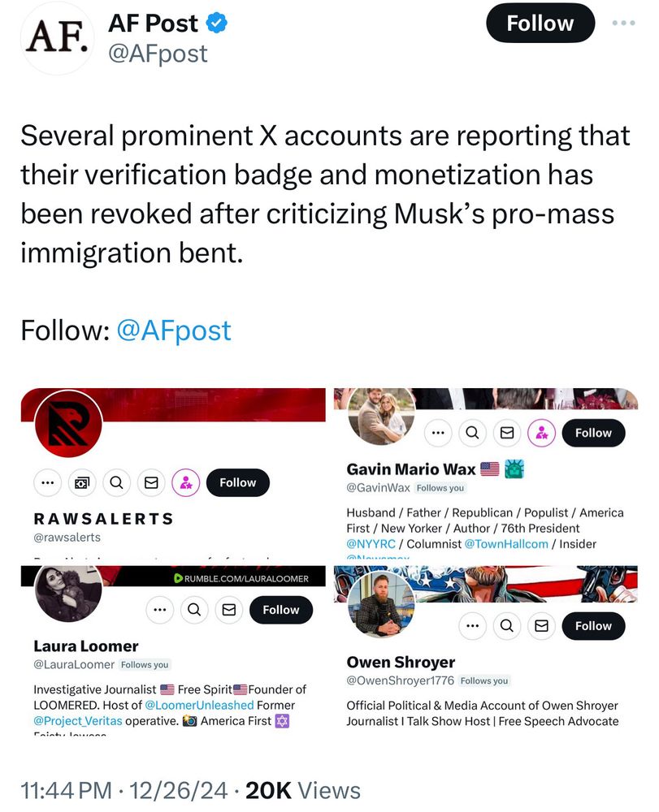Expand more options on Laura Loomer's card
Viewport: 659px width, 812px height.
(161, 610)
